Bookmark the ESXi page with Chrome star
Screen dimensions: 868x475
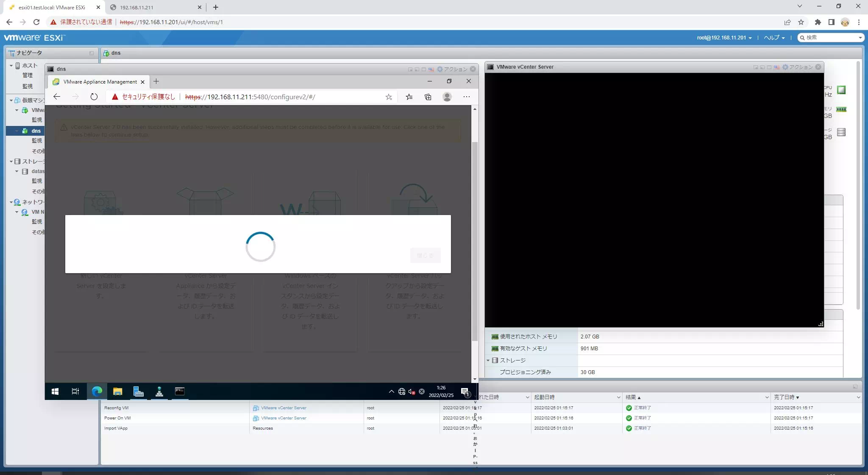click(801, 22)
